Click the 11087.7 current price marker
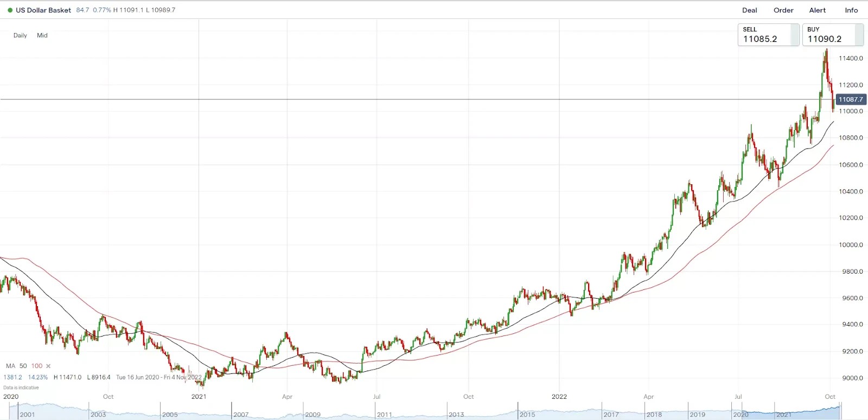Screen dimensions: 868x420 (851, 100)
